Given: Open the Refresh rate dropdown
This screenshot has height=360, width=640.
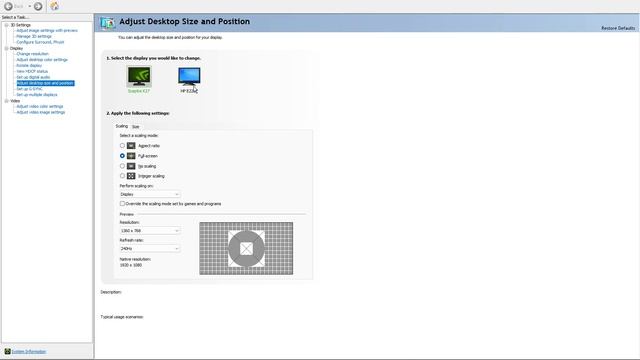Looking at the screenshot, I should click(149, 249).
